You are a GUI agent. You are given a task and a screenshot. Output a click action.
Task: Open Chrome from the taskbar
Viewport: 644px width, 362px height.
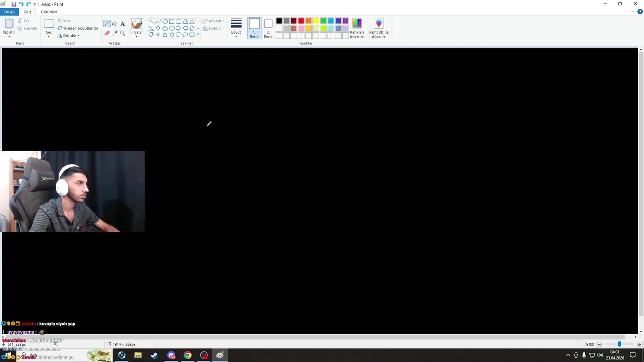pyautogui.click(x=188, y=355)
